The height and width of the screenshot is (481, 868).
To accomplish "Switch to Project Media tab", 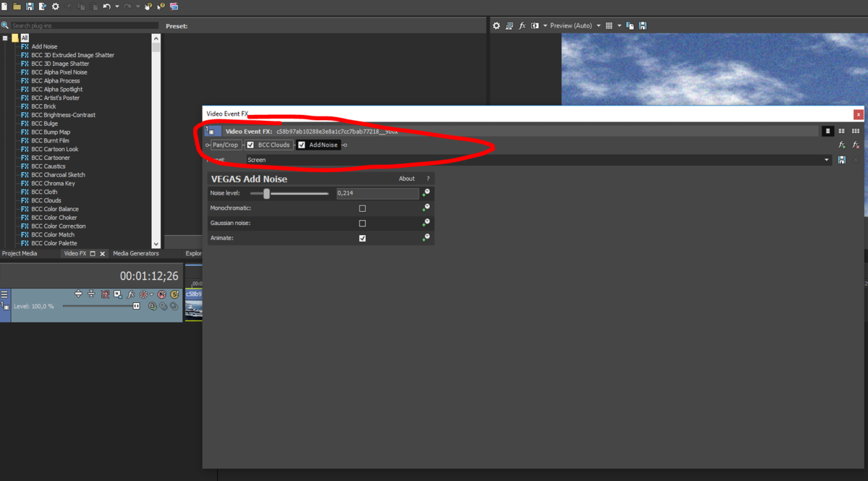I will pyautogui.click(x=20, y=254).
